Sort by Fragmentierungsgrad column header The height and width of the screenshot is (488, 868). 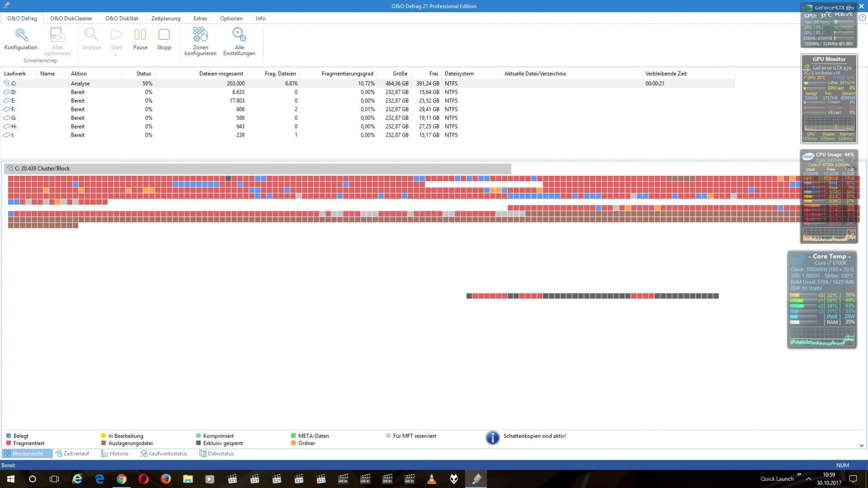(339, 73)
